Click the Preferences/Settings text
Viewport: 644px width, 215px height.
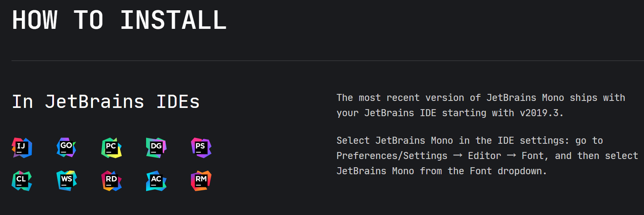click(392, 156)
